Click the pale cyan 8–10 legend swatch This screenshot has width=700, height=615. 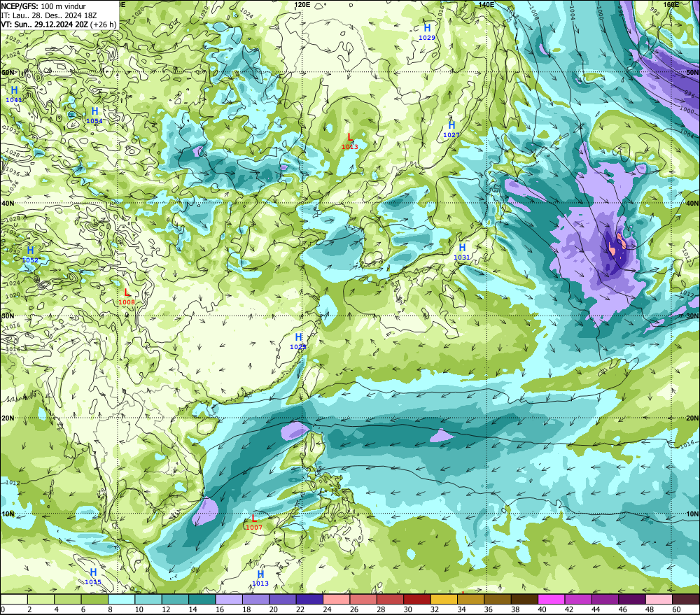[x=122, y=599]
